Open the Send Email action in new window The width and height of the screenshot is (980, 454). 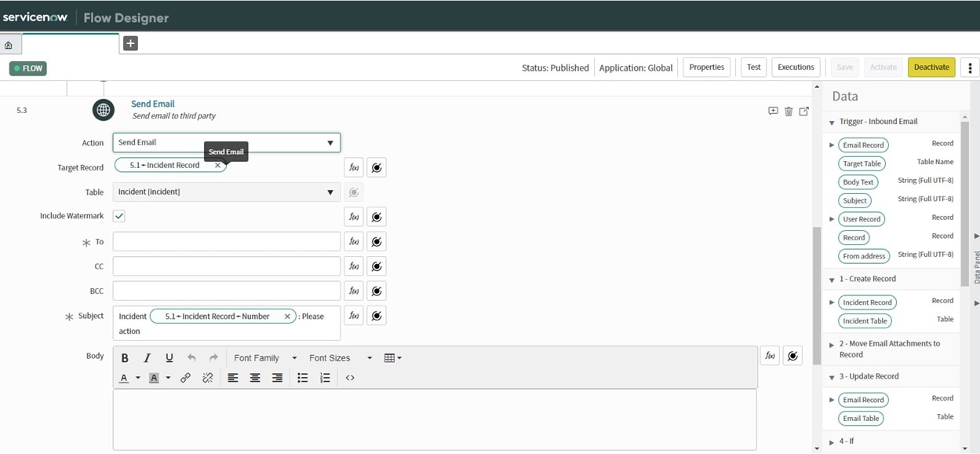pos(803,111)
